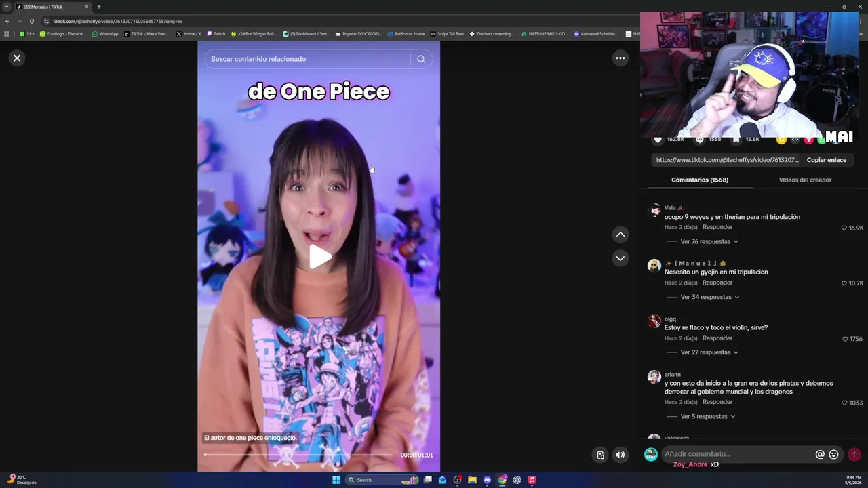Click the embed code share icon
This screenshot has width=868, height=488.
coord(795,140)
